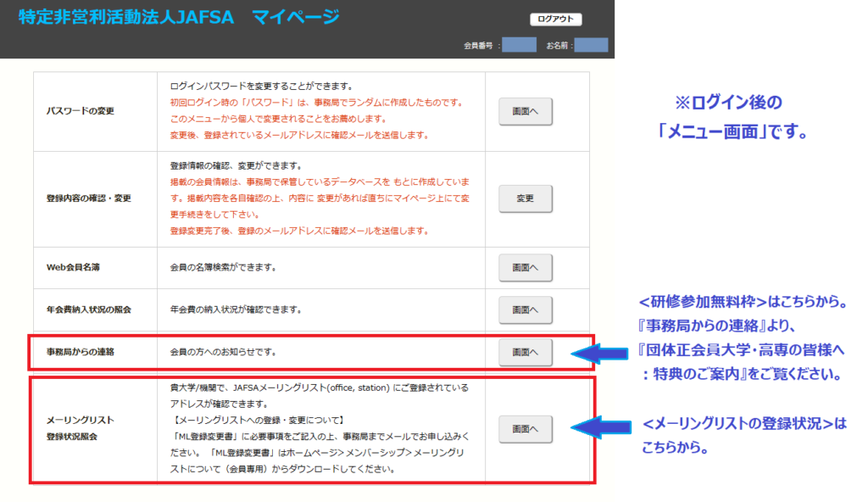Select the Web会員名簿 row label

(x=73, y=267)
